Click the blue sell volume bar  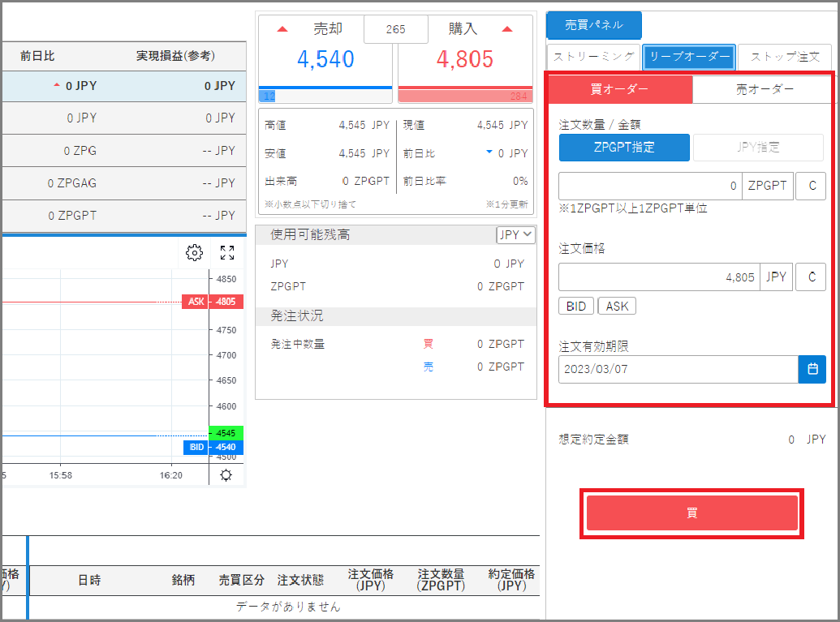point(267,97)
